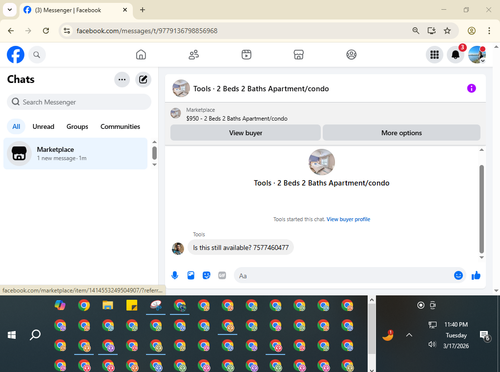Viewport: 500px width, 372px height.
Task: Open the browser zoom magnifier icon
Action: [x=415, y=31]
